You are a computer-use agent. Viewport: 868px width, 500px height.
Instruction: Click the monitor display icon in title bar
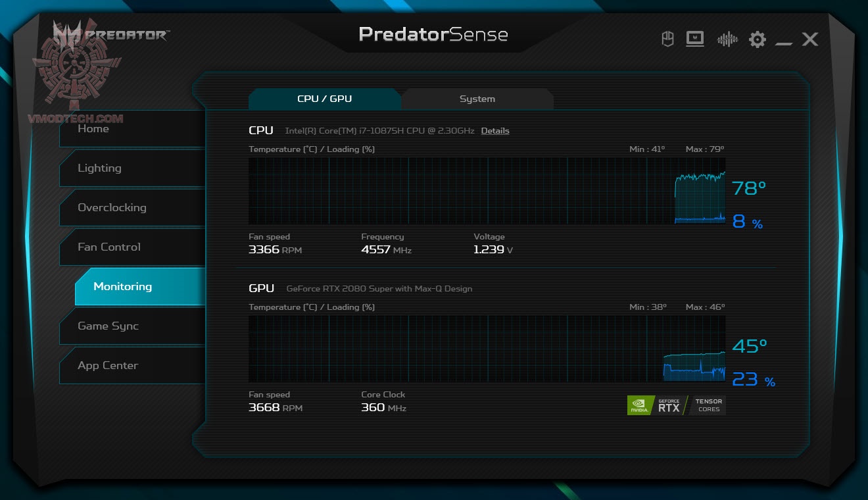pyautogui.click(x=695, y=39)
